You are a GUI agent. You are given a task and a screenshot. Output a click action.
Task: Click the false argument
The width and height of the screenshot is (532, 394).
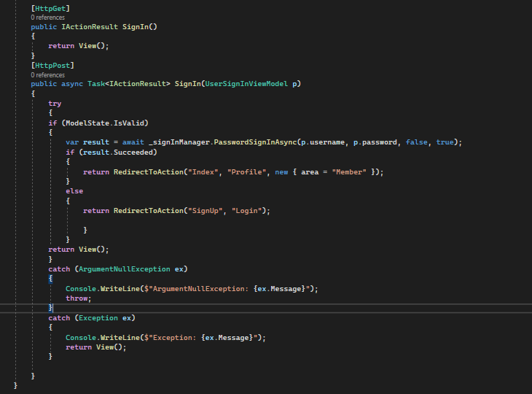(416, 142)
